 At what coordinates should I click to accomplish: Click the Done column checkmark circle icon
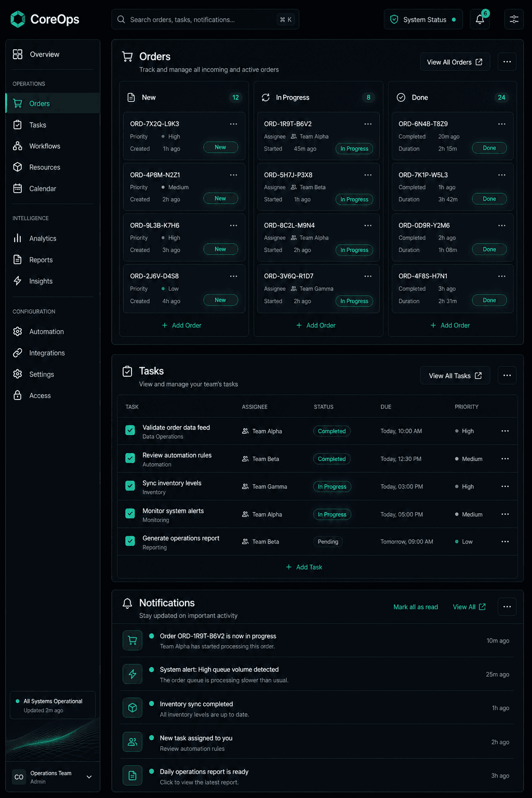tap(401, 97)
